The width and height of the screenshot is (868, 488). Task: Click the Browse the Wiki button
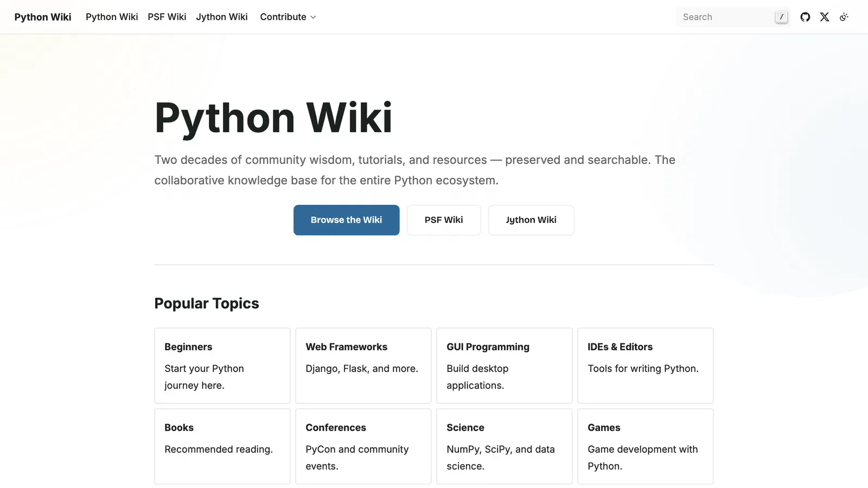(347, 220)
